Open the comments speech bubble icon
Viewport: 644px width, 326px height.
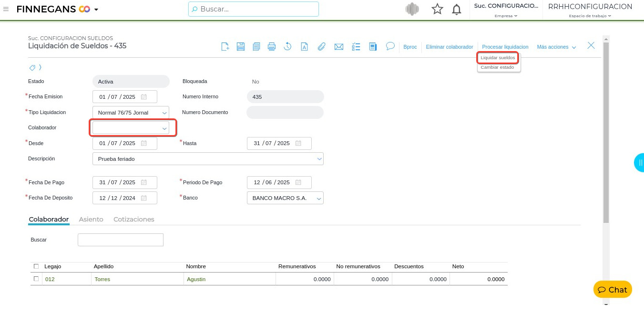point(390,46)
